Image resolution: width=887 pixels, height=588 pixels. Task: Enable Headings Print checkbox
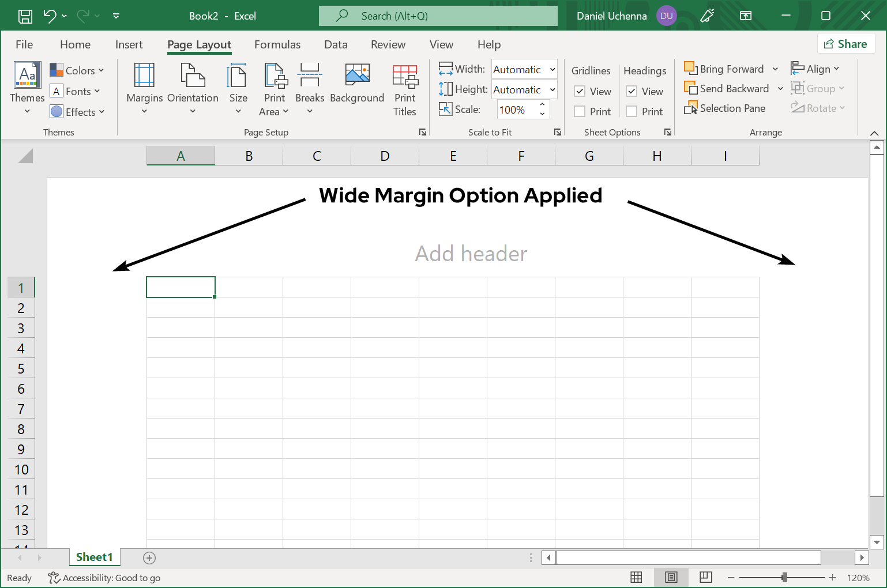pyautogui.click(x=632, y=112)
